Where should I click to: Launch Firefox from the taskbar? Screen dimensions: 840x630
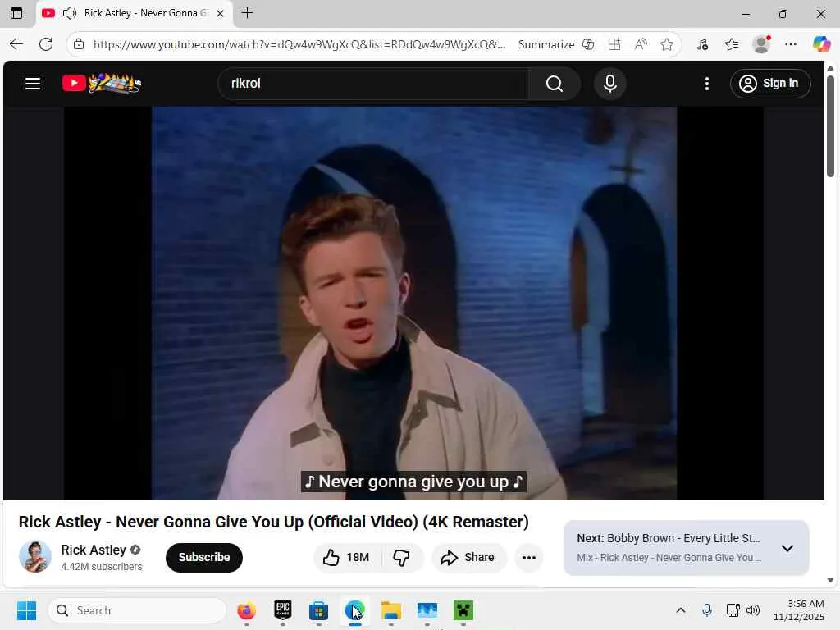click(246, 610)
